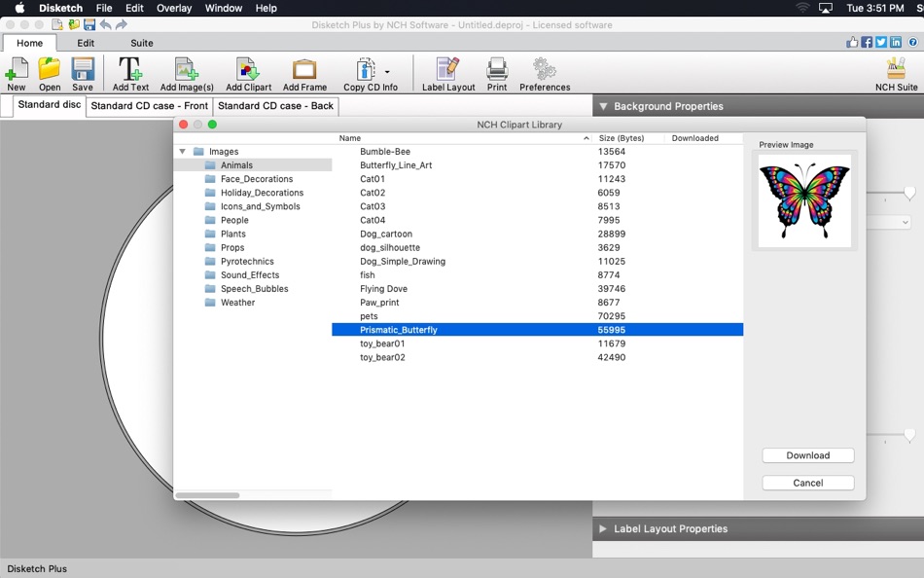Click the lower slider handle in Background Properties
This screenshot has width=924, height=578.
click(x=909, y=435)
